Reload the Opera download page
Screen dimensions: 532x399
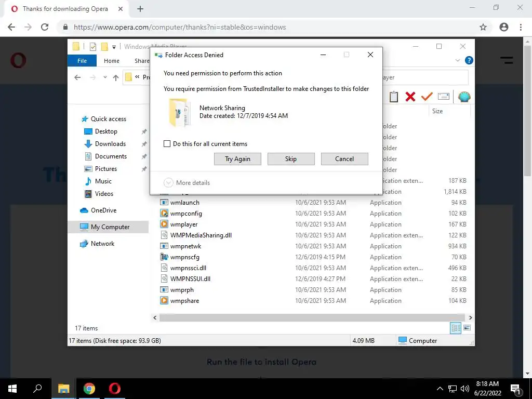click(x=45, y=27)
